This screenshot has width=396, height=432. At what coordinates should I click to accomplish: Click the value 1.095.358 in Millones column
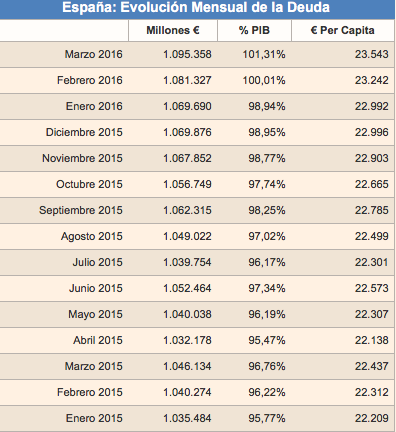(x=187, y=54)
